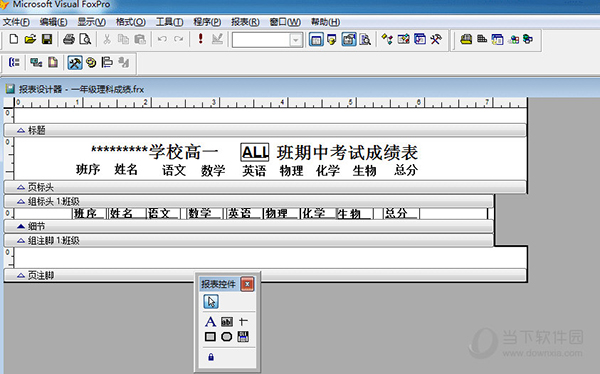Toggle the Report Controls toolbar button

[75, 62]
